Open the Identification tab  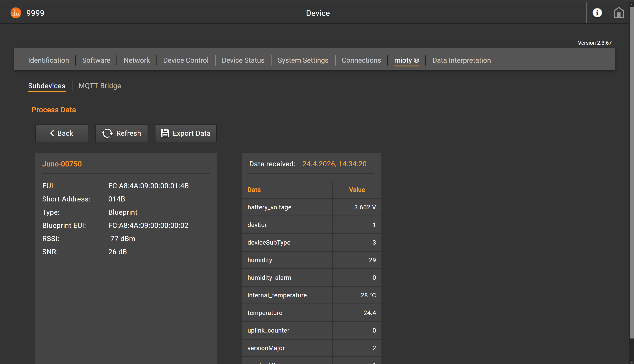pos(48,60)
